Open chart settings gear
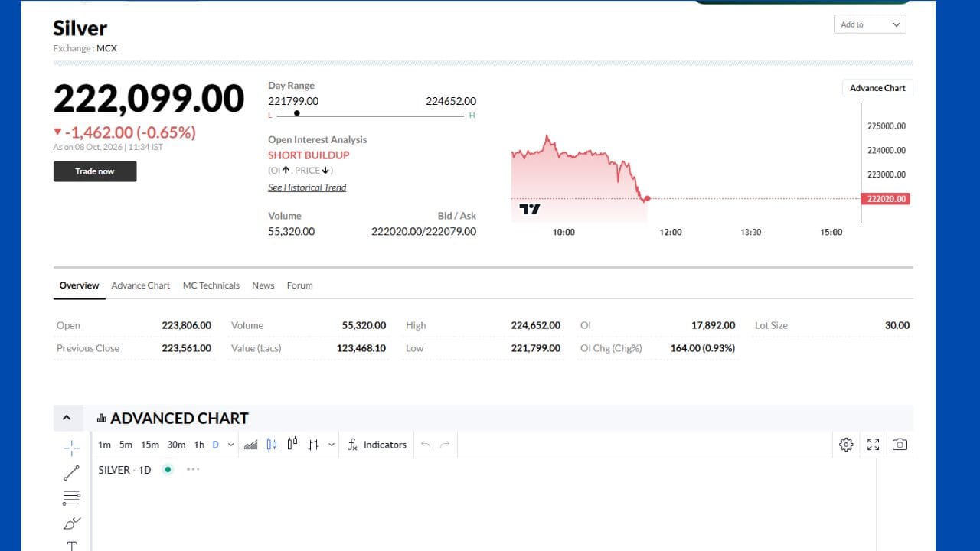This screenshot has height=551, width=980. [846, 445]
